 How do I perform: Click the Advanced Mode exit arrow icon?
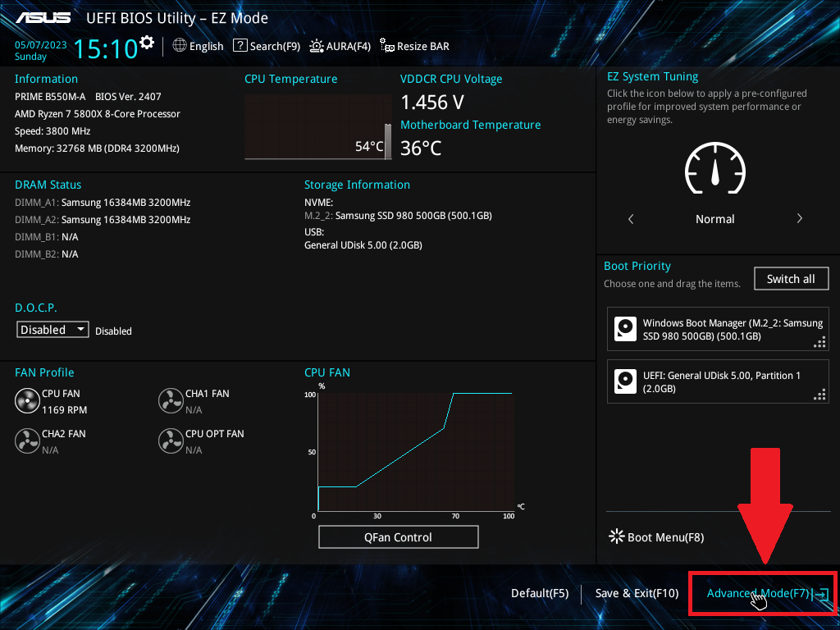[x=820, y=594]
